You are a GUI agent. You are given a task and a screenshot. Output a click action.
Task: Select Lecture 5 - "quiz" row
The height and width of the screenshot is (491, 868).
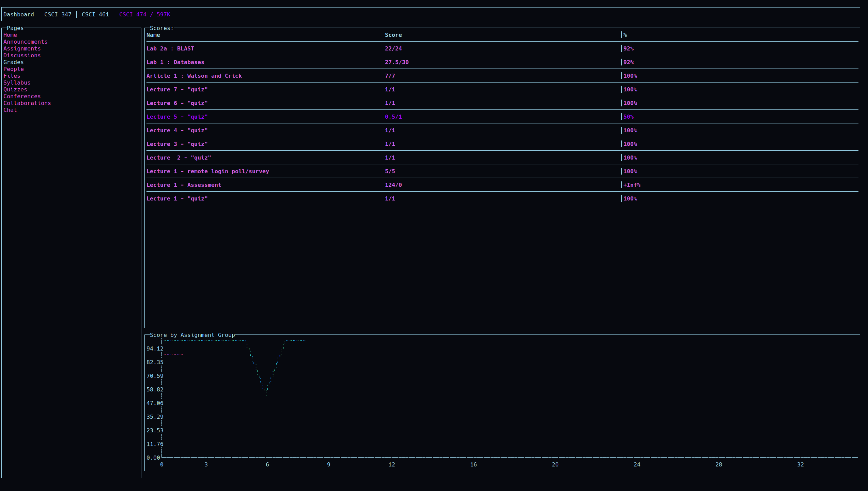tap(177, 117)
